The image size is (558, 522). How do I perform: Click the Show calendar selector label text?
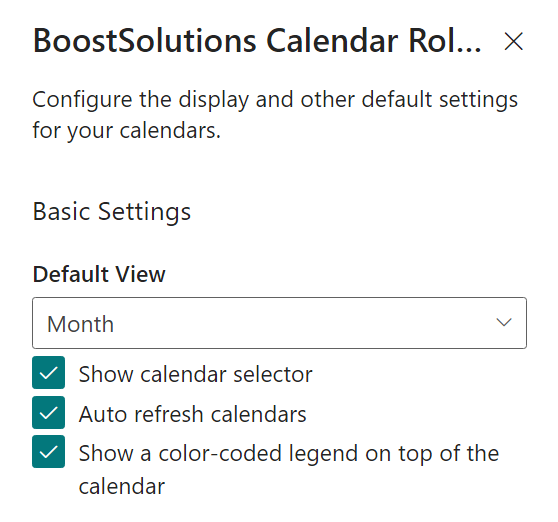click(195, 374)
